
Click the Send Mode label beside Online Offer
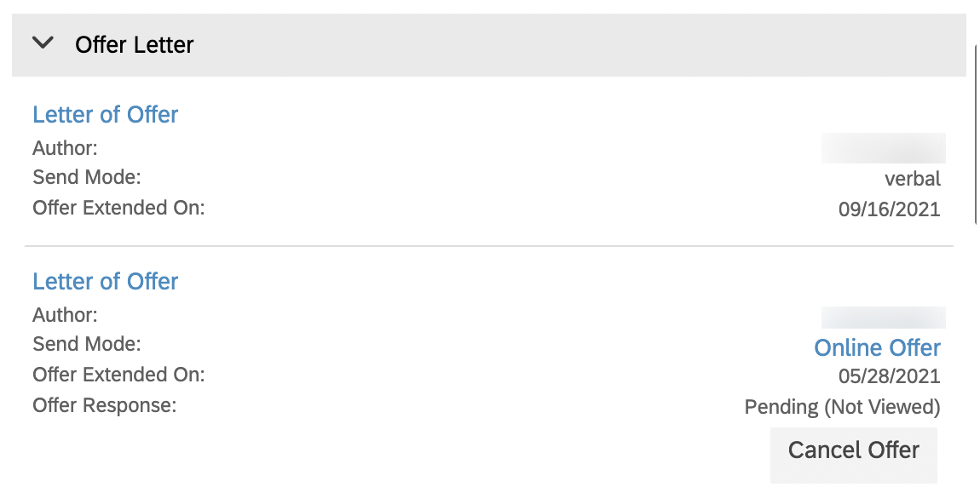87,344
